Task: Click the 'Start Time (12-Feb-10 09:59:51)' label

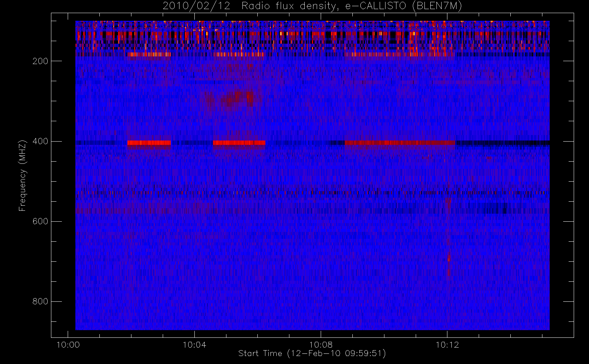Action: [312, 353]
